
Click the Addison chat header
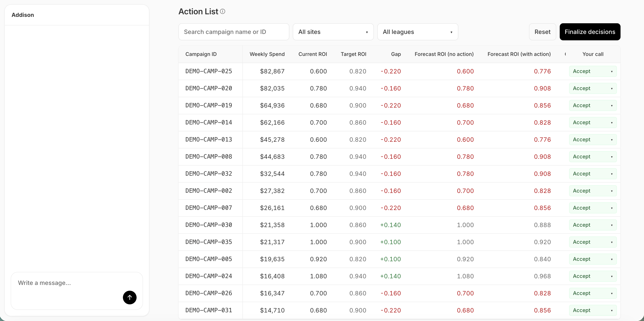coord(23,15)
